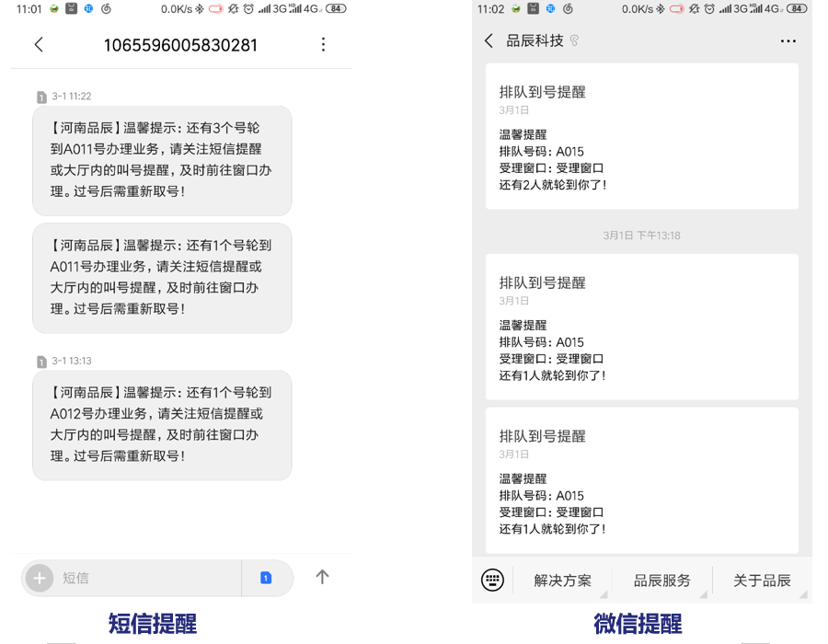
Task: Open the 品辰服务 menu
Action: click(x=662, y=581)
